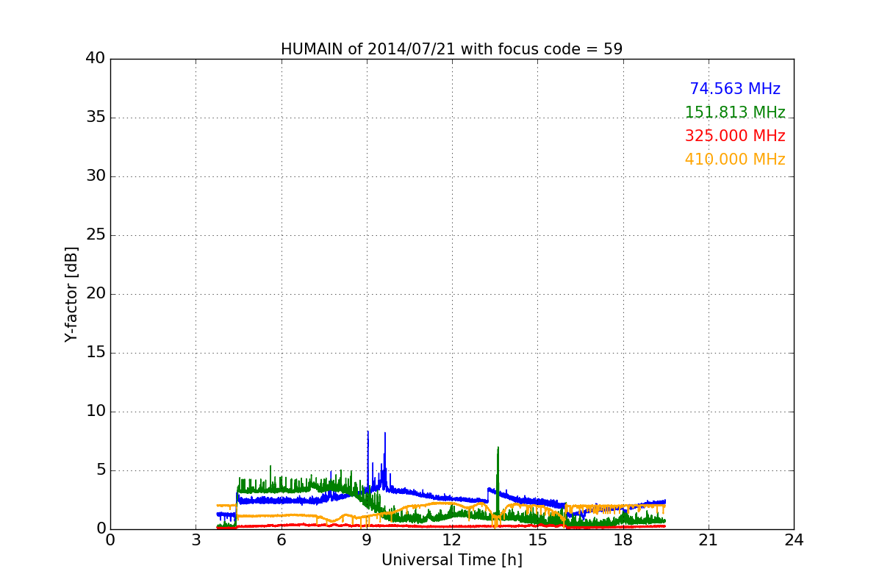Select the green 151.813 MHz legend label

coord(735,112)
